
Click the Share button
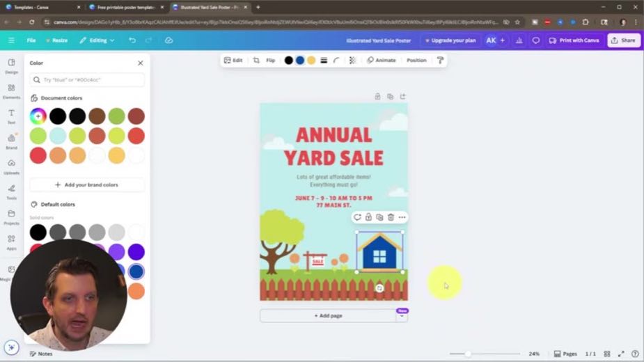tap(624, 40)
